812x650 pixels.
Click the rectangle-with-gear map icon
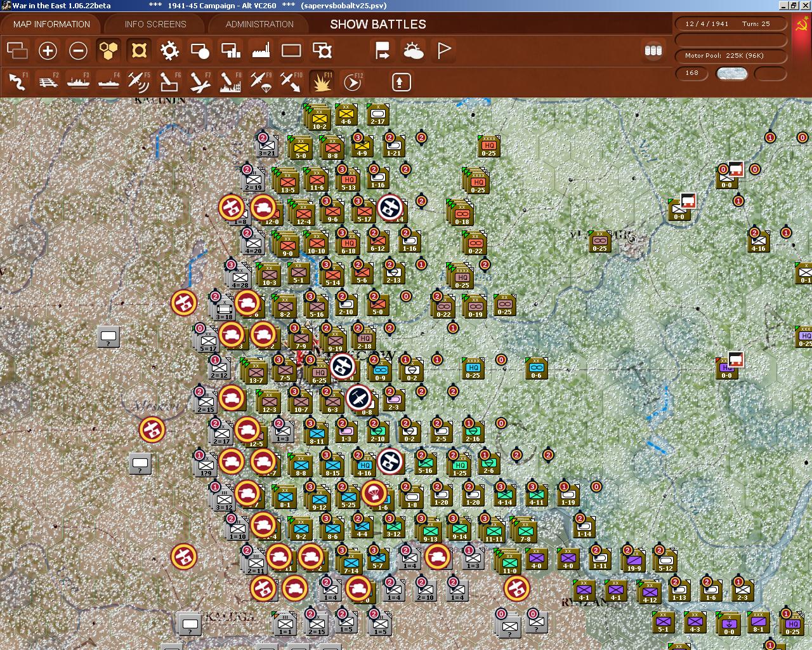322,50
